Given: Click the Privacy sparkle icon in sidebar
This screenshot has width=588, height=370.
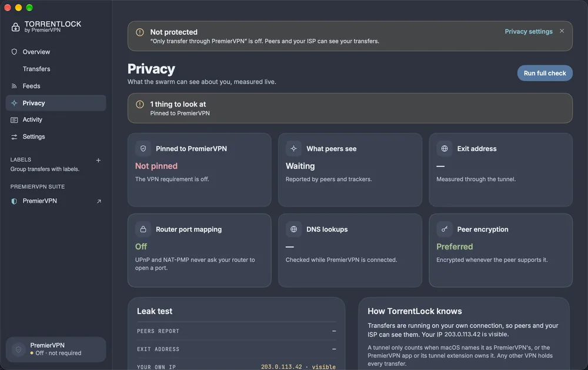Looking at the screenshot, I should (x=14, y=103).
